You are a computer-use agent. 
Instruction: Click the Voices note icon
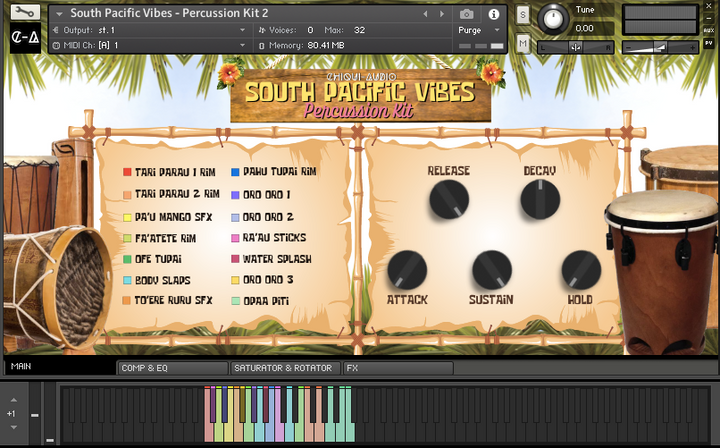pos(262,30)
